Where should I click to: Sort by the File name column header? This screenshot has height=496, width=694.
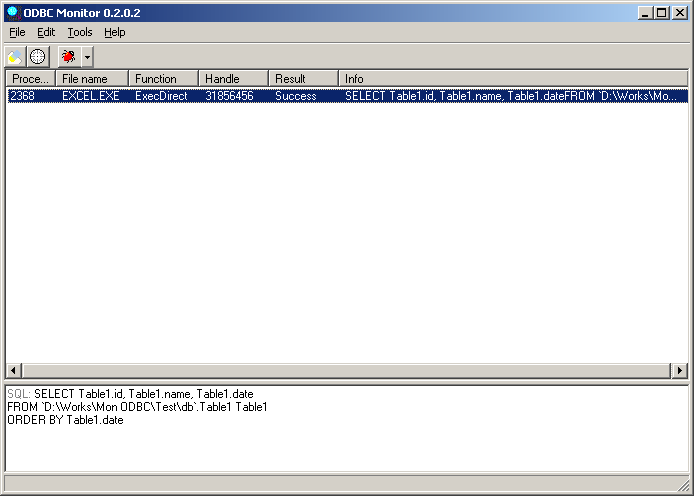tap(92, 79)
